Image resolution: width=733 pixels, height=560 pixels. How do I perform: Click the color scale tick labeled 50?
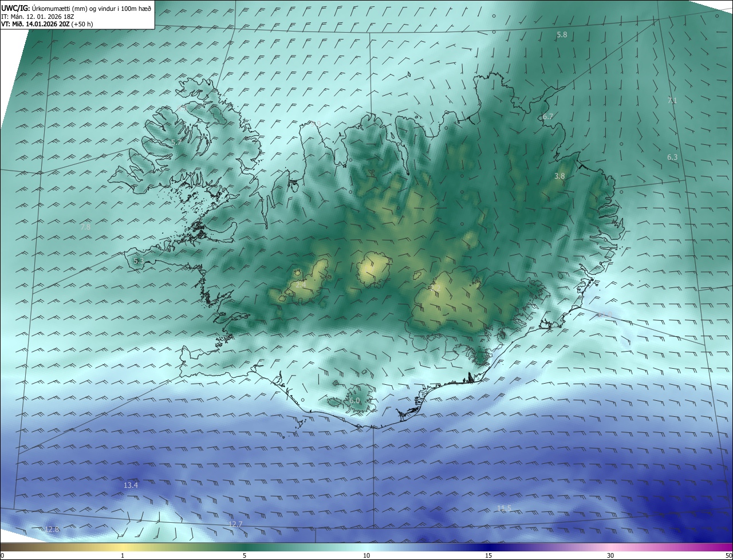[x=728, y=555]
